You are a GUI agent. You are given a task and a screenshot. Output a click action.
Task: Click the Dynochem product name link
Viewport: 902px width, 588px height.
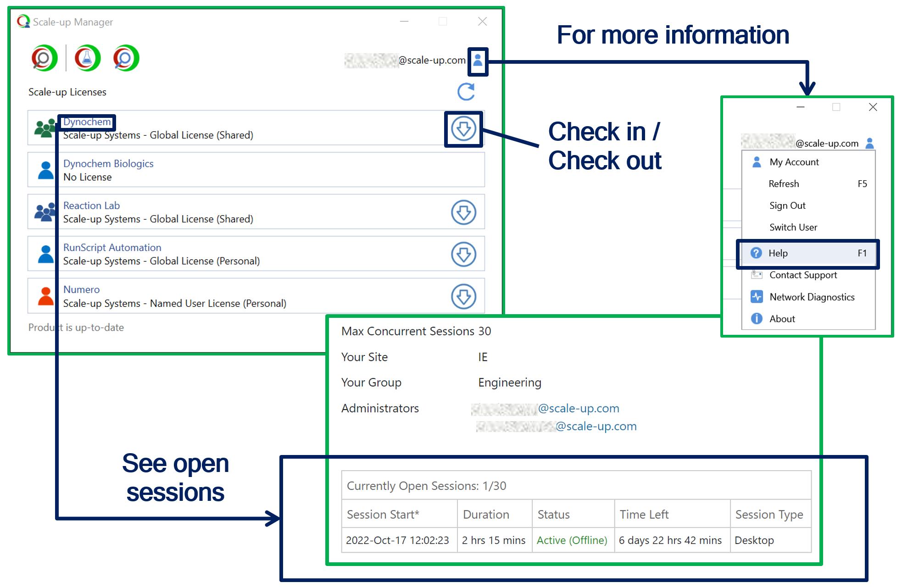(x=87, y=122)
